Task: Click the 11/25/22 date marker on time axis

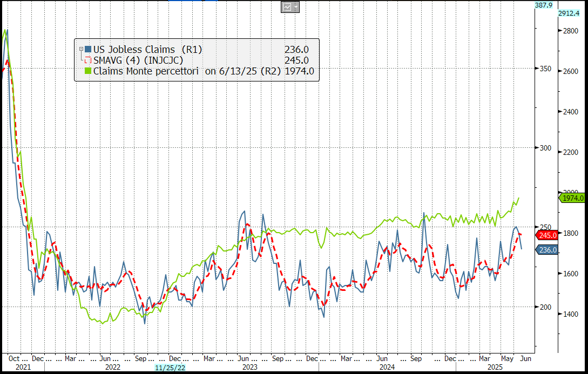Action: click(x=171, y=368)
